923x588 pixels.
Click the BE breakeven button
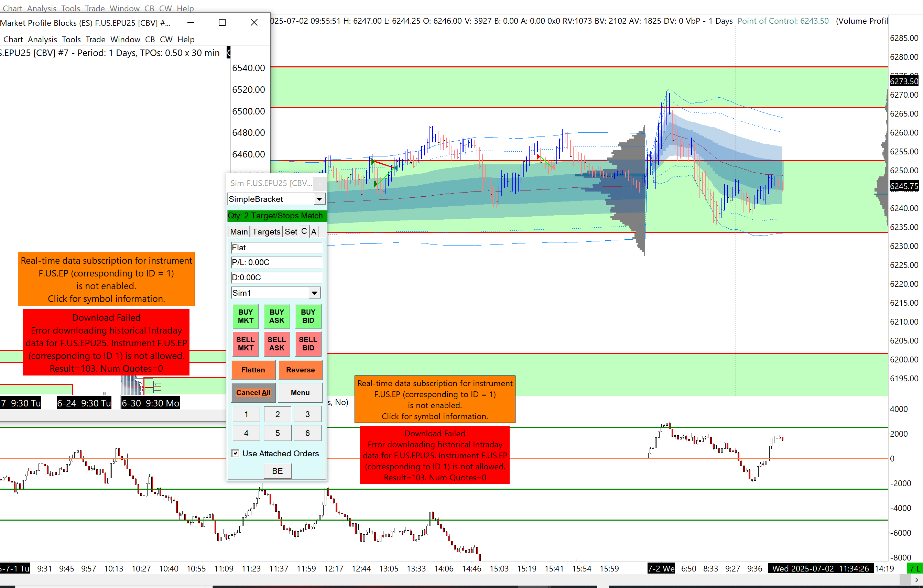[x=277, y=471]
